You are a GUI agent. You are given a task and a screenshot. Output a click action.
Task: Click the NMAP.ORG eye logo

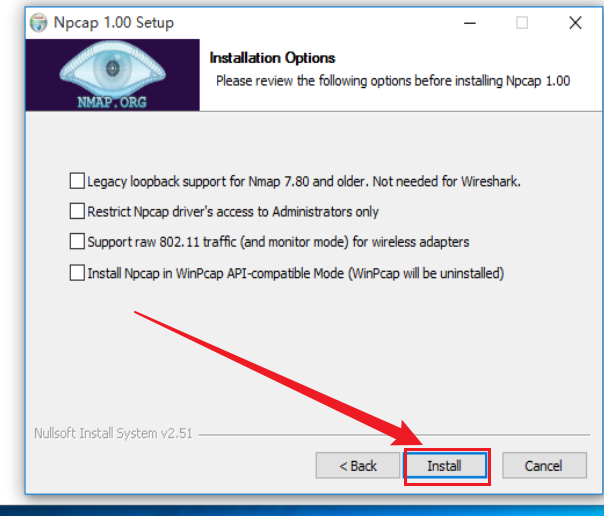click(112, 75)
